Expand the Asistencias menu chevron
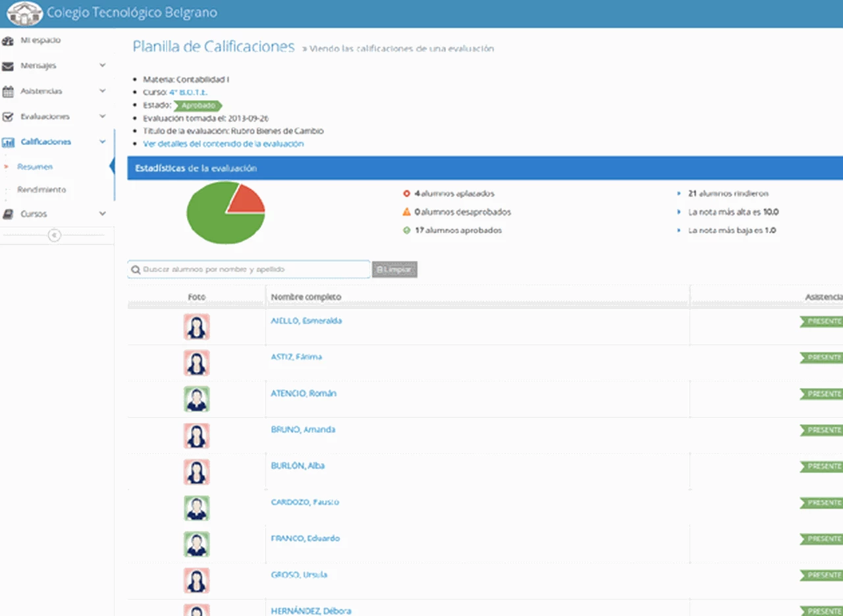This screenshot has width=843, height=616. click(102, 91)
